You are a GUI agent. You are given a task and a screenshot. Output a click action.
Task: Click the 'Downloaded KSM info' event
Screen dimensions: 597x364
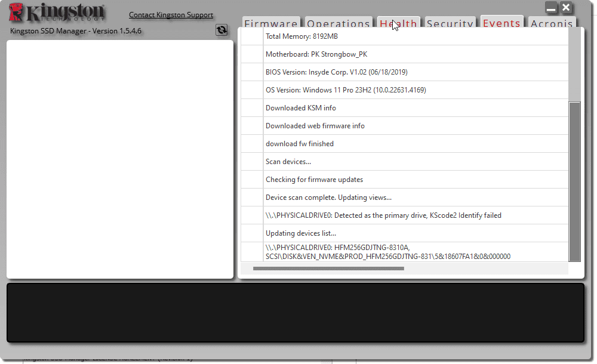tap(405, 108)
